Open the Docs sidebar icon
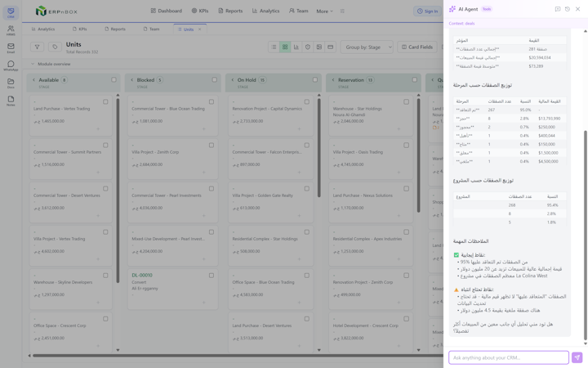 click(11, 83)
